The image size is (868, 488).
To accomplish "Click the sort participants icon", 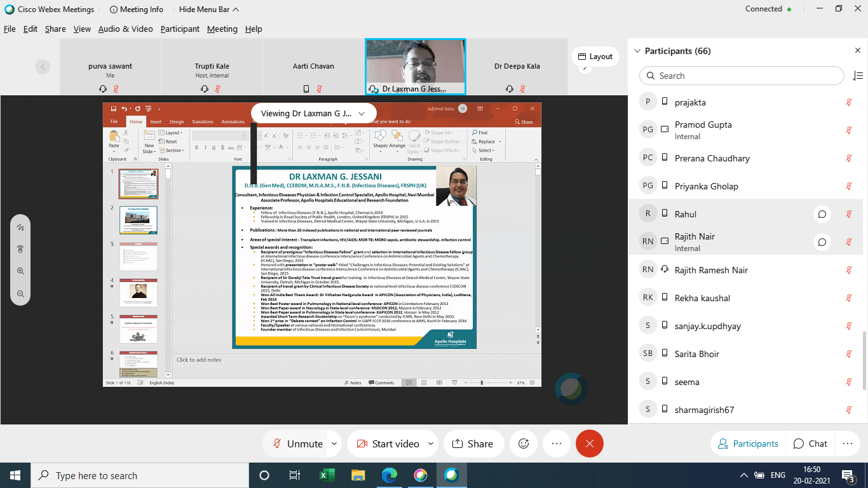I will pos(857,76).
